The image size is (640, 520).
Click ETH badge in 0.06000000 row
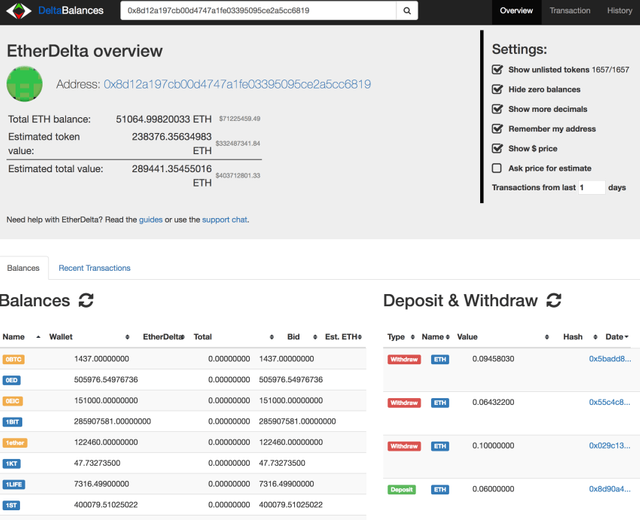tap(440, 489)
